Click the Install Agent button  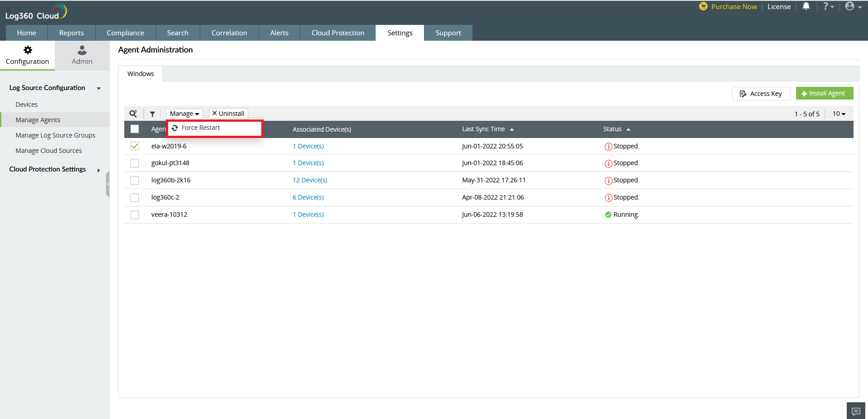(824, 93)
